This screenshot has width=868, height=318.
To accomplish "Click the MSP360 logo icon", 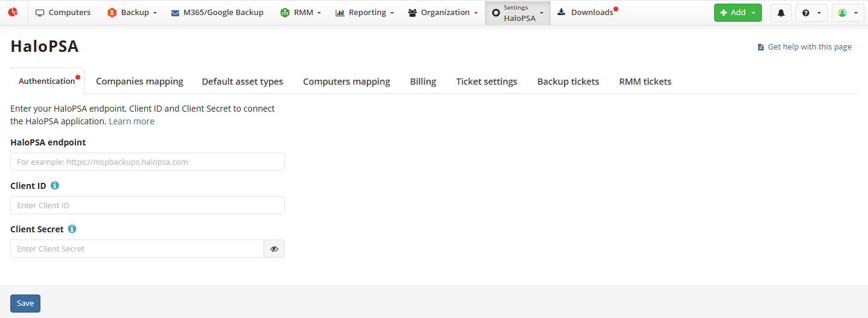I will pyautogui.click(x=13, y=12).
